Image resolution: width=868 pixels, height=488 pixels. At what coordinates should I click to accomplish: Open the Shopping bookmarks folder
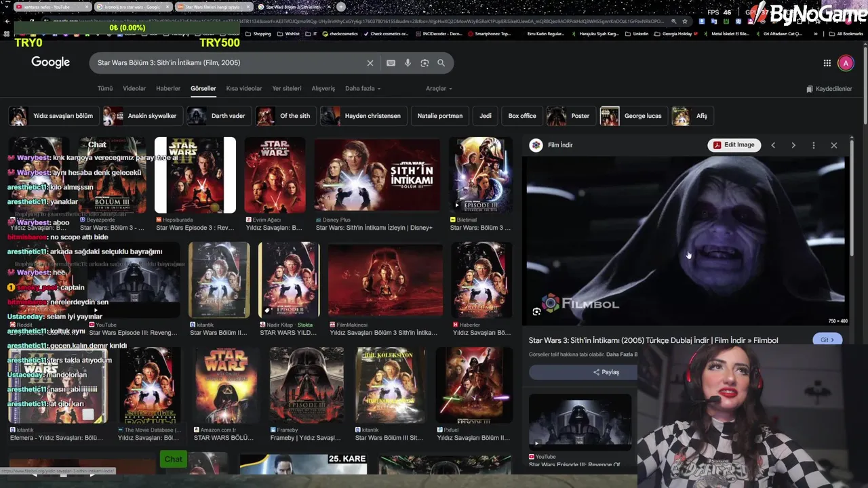[258, 33]
